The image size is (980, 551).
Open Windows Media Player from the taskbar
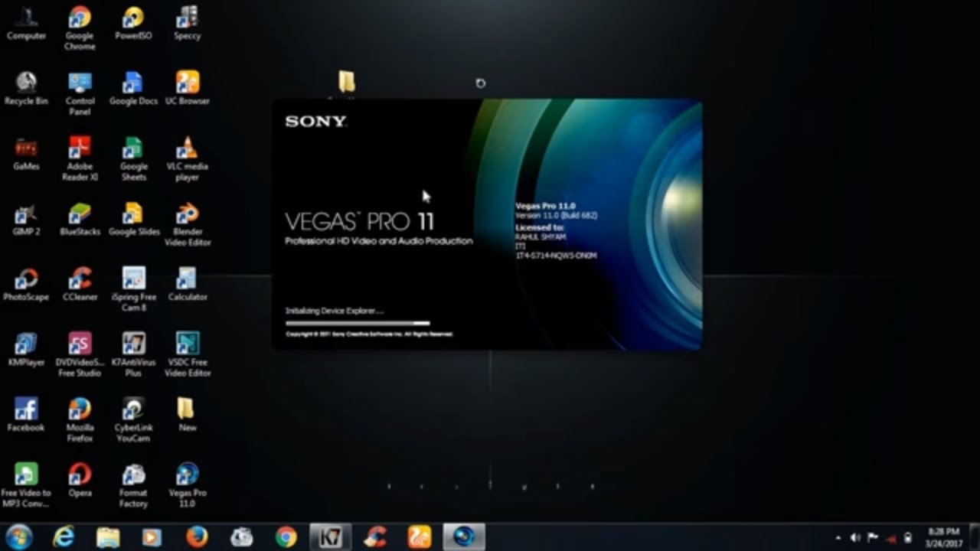pyautogui.click(x=152, y=536)
